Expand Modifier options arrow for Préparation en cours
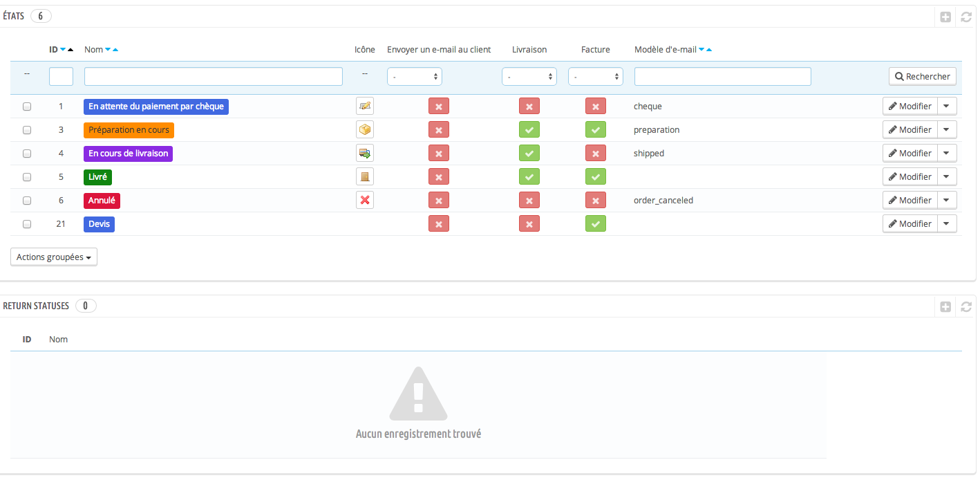 (x=948, y=130)
